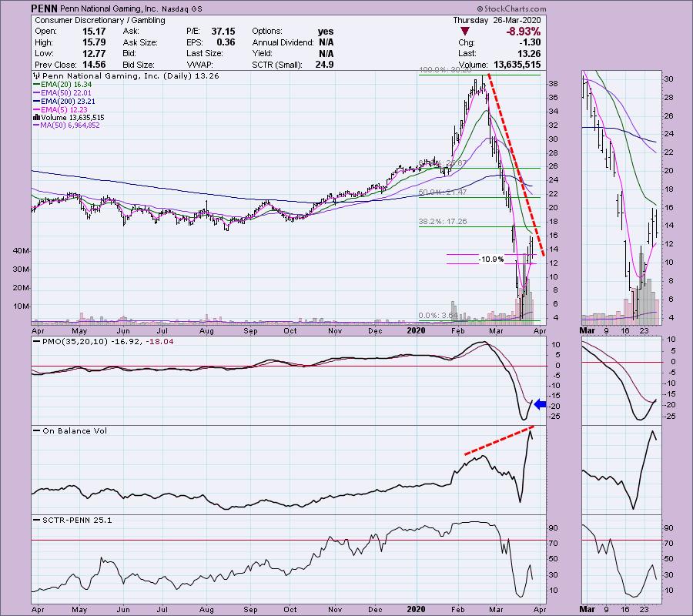Select the date Thursday 26-Mar-2020
This screenshot has height=616, width=693.
coord(497,20)
